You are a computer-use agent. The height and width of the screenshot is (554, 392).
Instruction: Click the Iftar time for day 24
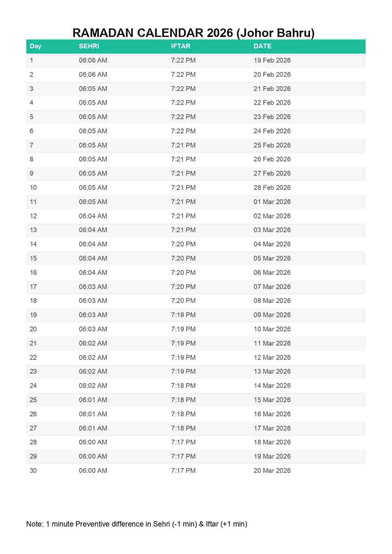point(183,386)
